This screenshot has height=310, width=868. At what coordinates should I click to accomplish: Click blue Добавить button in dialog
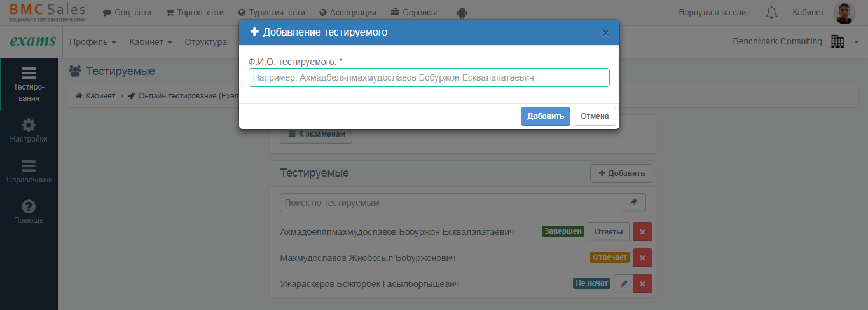pos(546,116)
